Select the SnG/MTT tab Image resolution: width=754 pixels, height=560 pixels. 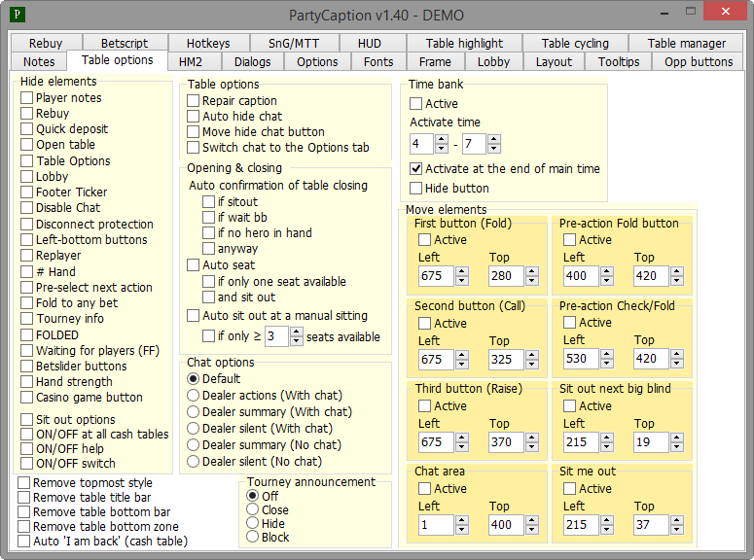294,43
